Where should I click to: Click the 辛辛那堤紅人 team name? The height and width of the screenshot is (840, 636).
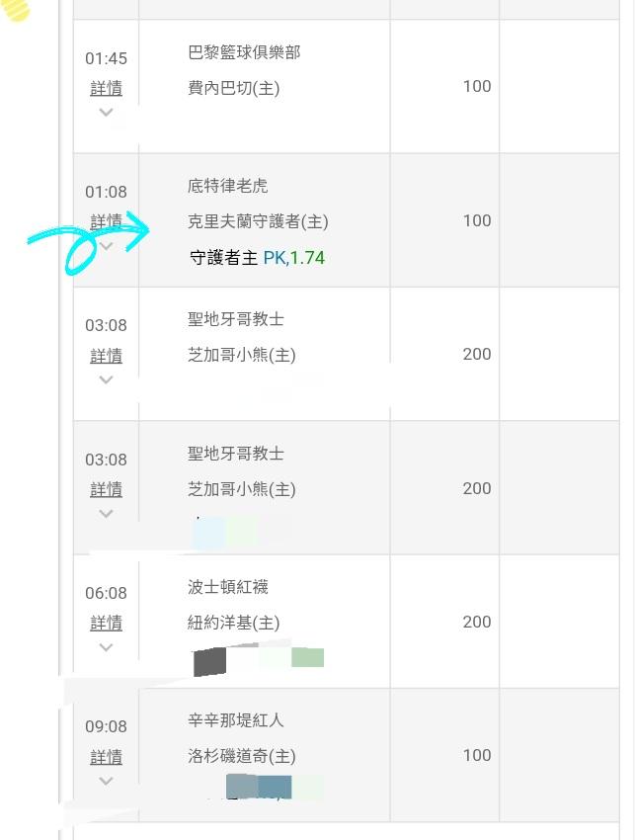236,720
